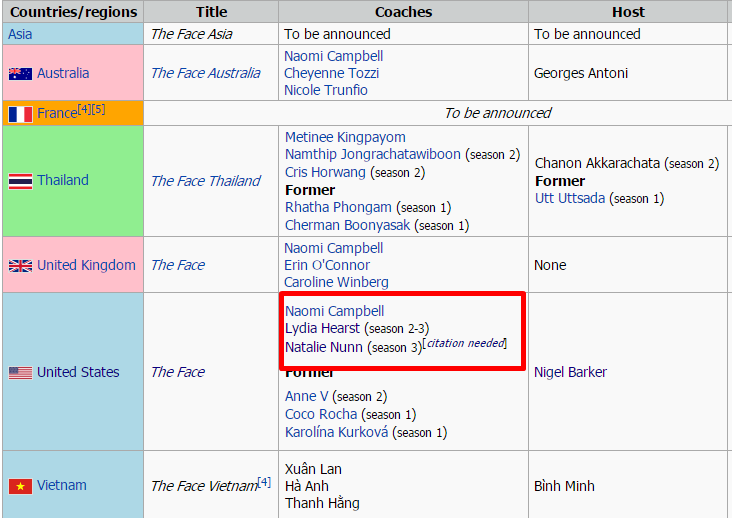Open the Utt Uttsada host link

tap(570, 198)
